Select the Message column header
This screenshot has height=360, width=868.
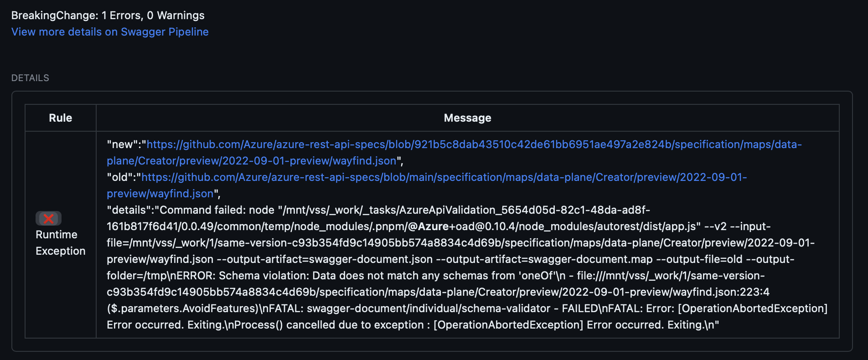(467, 118)
